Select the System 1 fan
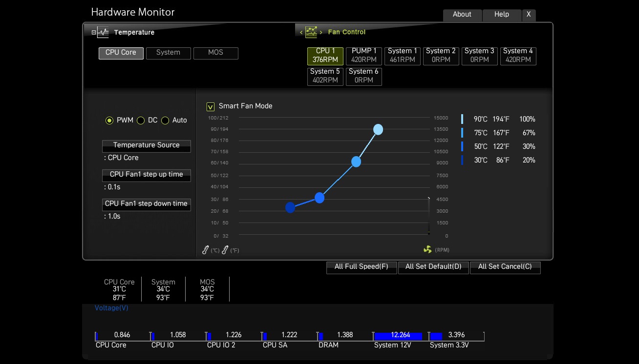 [403, 56]
